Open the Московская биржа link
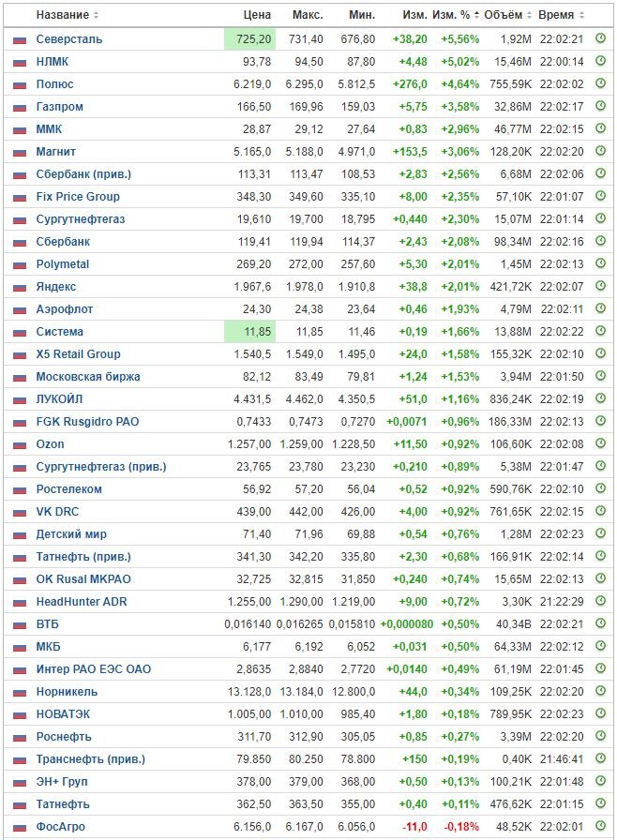Image resolution: width=617 pixels, height=840 pixels. pyautogui.click(x=88, y=377)
